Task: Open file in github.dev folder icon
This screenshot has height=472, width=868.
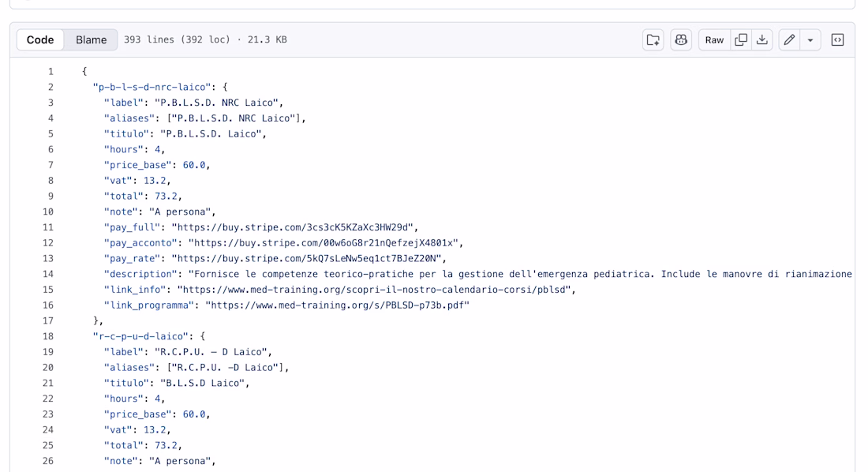Action: click(x=653, y=40)
